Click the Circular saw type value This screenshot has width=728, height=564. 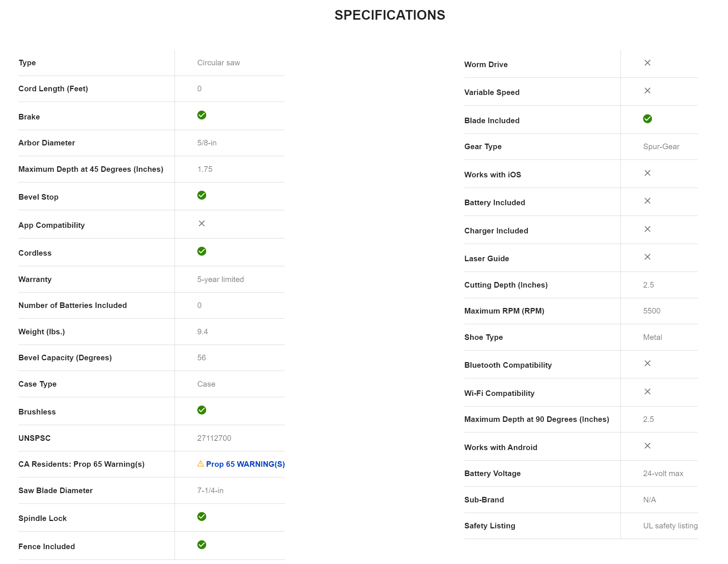218,63
